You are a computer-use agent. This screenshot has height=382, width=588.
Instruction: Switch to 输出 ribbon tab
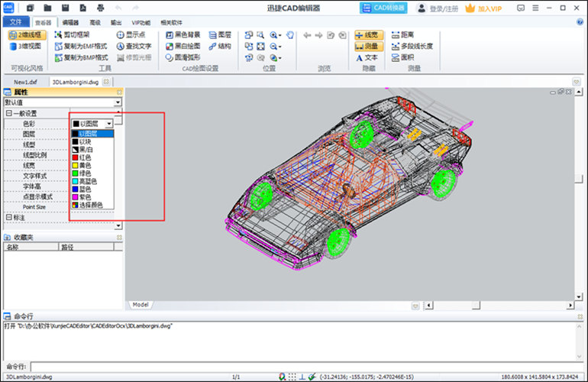point(116,22)
